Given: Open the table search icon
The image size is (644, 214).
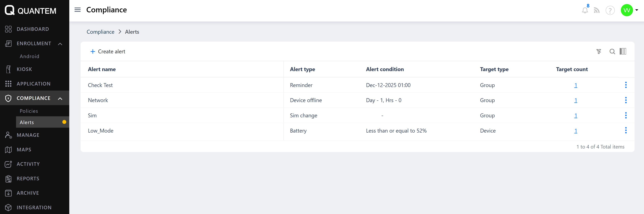Looking at the screenshot, I should [612, 51].
